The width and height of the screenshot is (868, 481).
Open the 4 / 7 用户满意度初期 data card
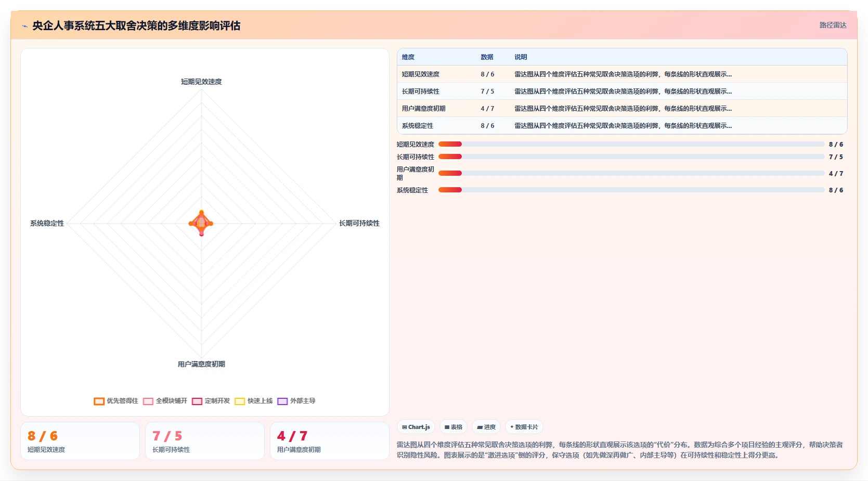[330, 441]
